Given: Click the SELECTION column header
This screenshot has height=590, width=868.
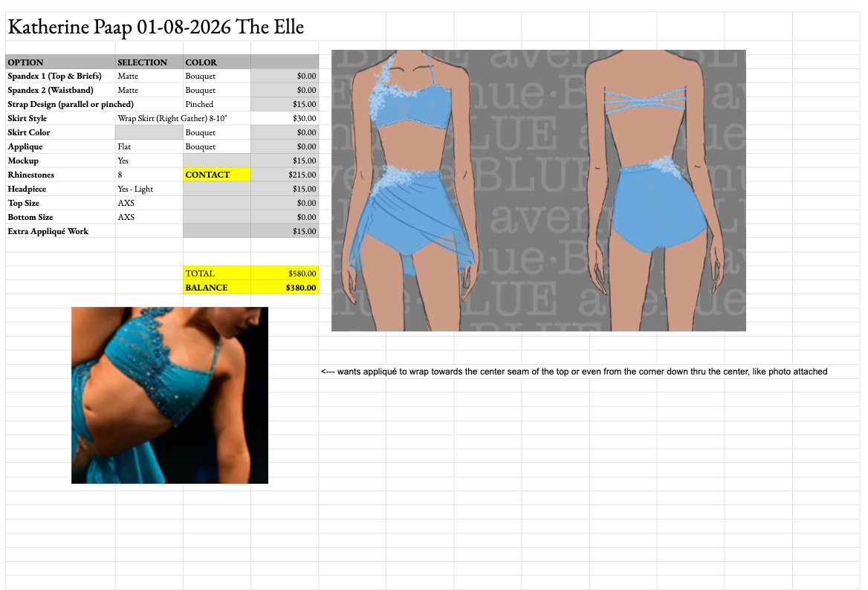Looking at the screenshot, I should click(x=149, y=62).
